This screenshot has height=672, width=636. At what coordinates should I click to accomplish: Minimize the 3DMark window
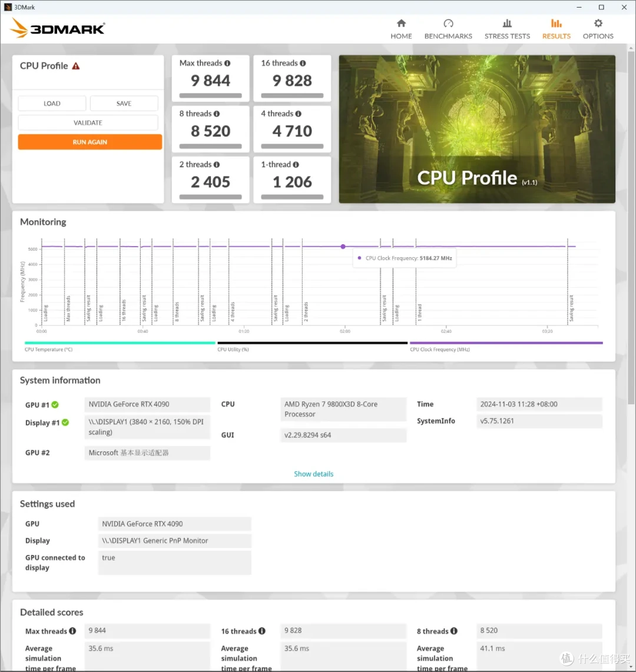579,7
